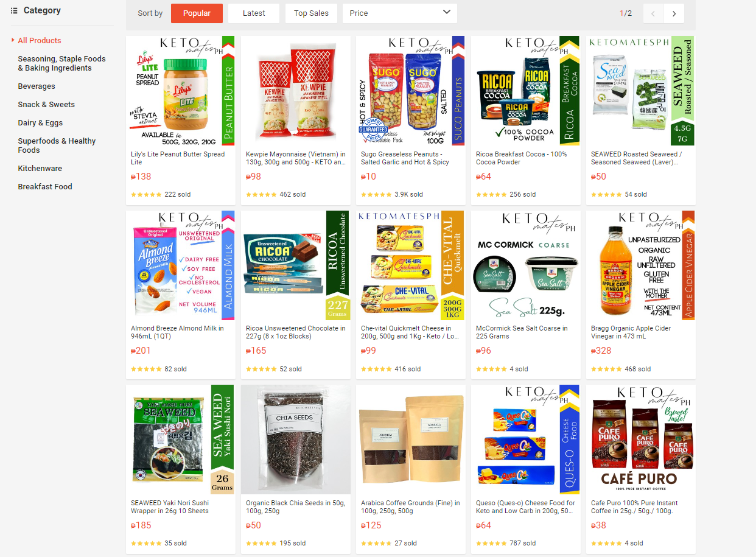Sort by Top Sales
Screen dimensions: 756x557
311,13
